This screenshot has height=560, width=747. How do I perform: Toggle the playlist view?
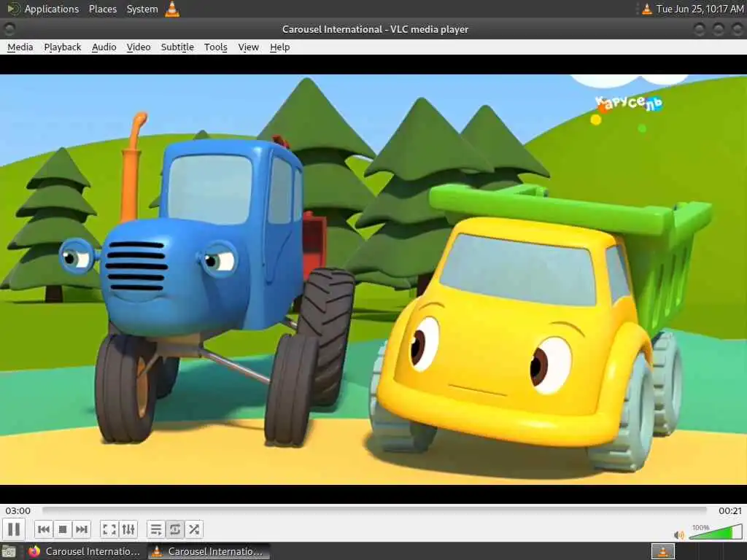(x=156, y=529)
